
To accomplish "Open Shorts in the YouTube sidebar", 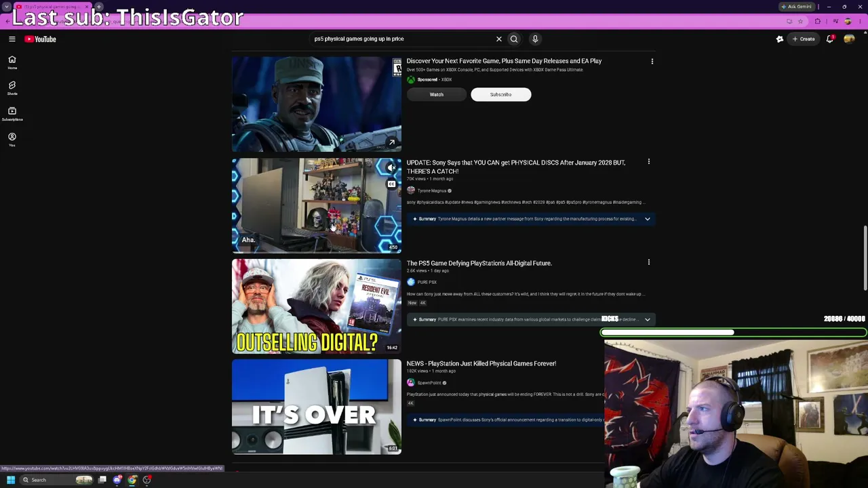I will 12,88.
